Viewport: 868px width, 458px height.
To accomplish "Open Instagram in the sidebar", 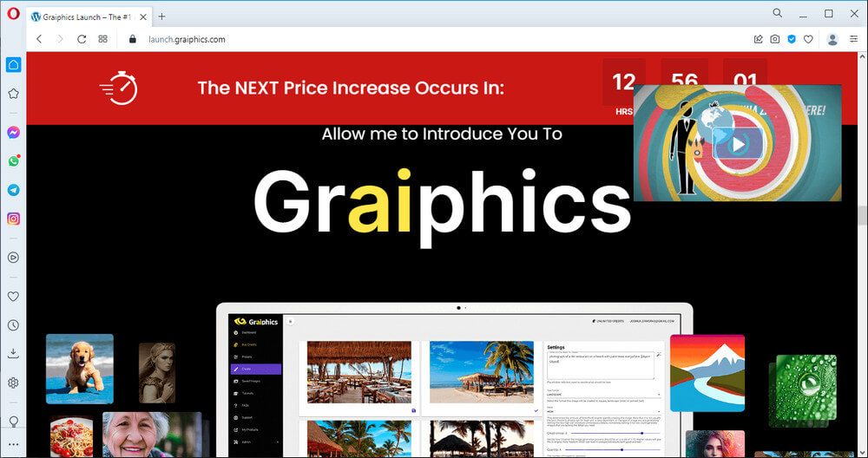I will point(13,219).
